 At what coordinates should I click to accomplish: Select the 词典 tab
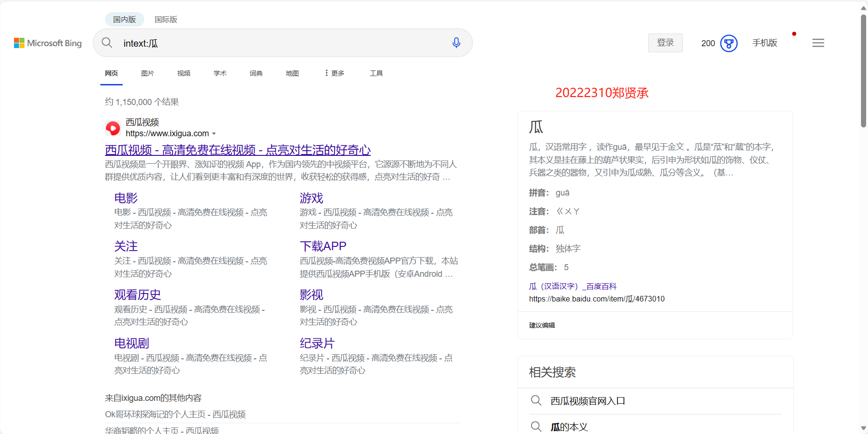(256, 73)
